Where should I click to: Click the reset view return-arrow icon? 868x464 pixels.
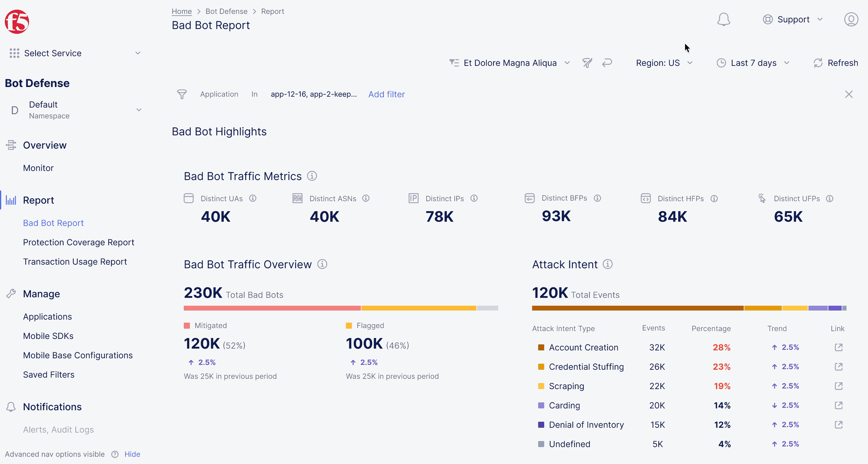[x=607, y=63]
